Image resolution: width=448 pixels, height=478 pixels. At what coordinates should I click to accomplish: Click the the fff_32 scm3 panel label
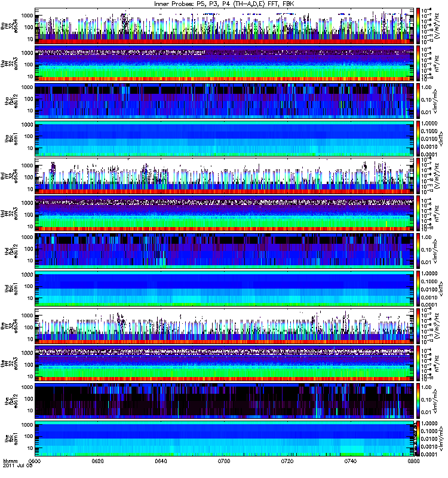tap(10, 363)
